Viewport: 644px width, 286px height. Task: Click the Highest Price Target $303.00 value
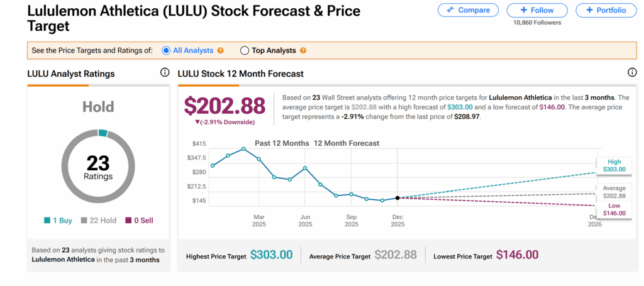point(271,255)
